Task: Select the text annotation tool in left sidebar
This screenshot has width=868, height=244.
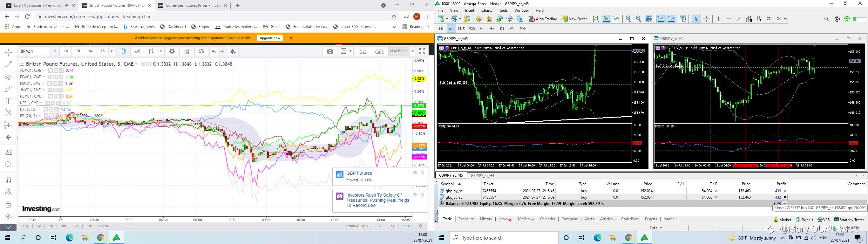Action: point(9,101)
